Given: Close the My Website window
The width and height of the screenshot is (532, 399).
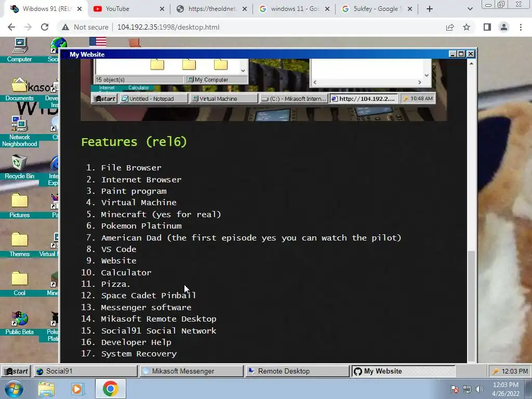Looking at the screenshot, I should [x=471, y=54].
